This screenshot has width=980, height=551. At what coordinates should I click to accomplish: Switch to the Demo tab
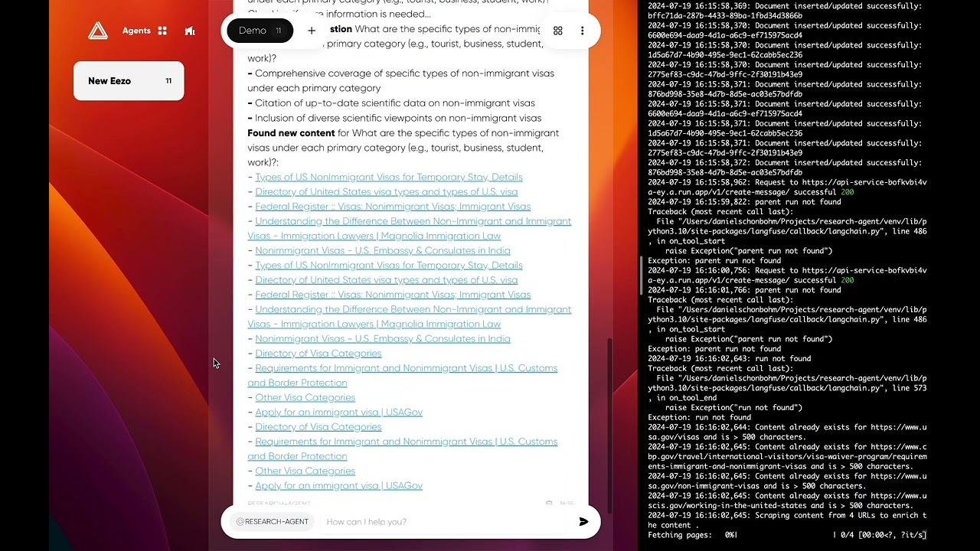coord(260,31)
